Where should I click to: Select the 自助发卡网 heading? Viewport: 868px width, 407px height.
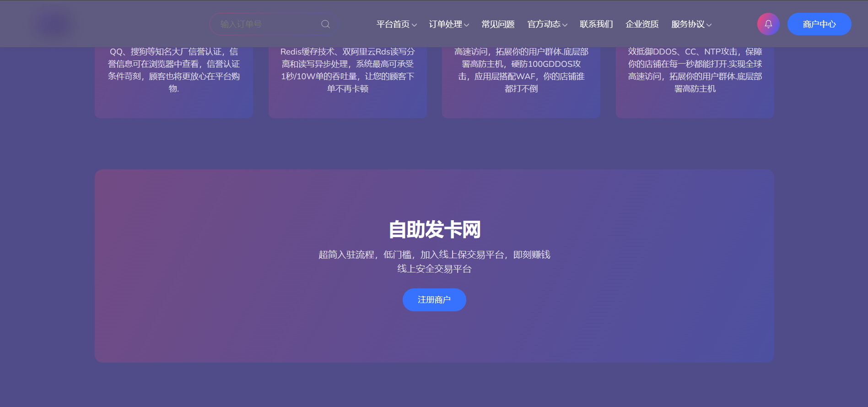[434, 229]
